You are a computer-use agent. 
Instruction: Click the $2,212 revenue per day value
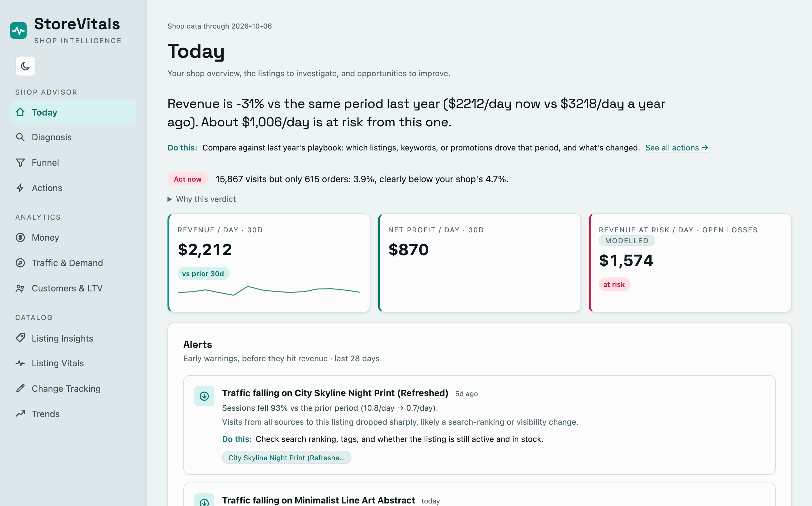205,250
